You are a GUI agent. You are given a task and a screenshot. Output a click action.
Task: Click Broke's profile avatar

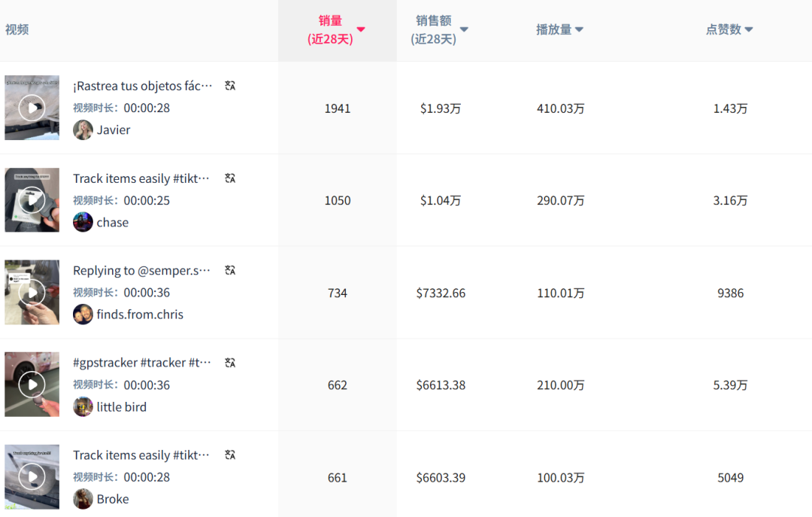click(83, 499)
